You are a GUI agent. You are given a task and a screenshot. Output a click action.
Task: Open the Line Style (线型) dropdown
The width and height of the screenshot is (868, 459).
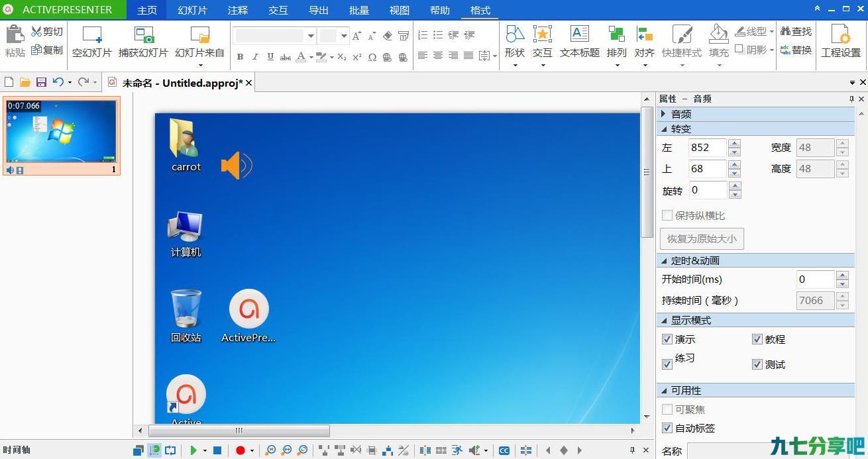tap(755, 31)
